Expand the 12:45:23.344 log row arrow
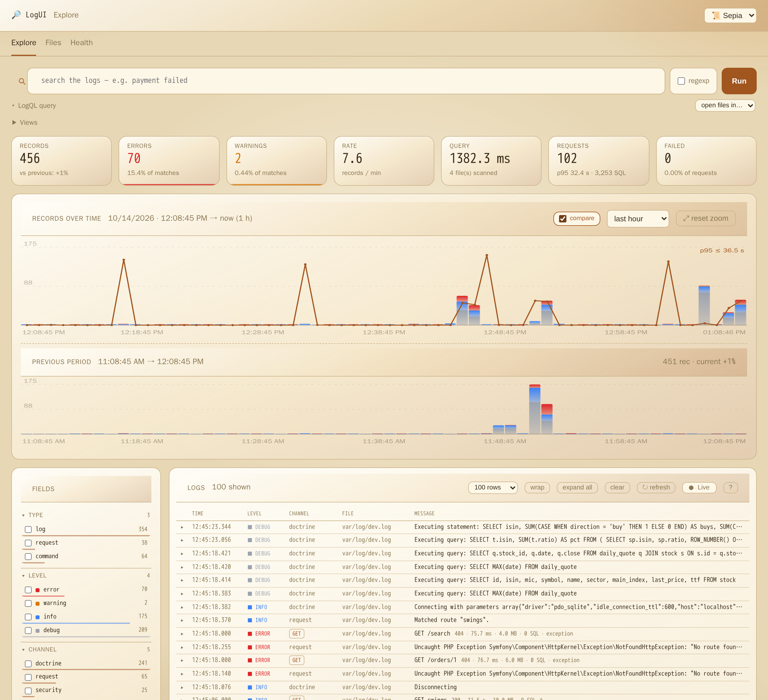768x700 pixels. (x=182, y=527)
